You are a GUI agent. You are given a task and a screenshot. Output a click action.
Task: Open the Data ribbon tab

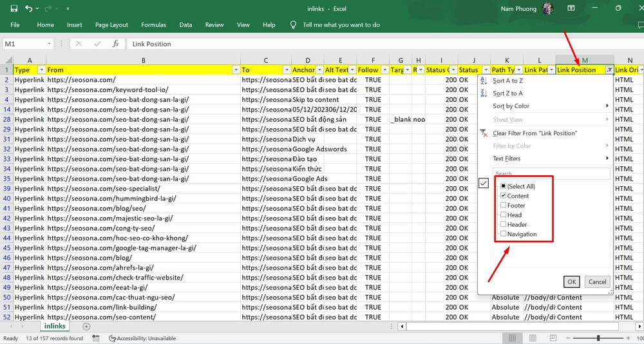click(185, 24)
